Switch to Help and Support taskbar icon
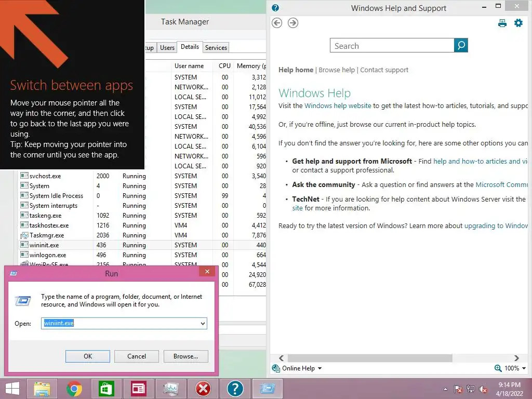This screenshot has width=532, height=399. tap(235, 389)
